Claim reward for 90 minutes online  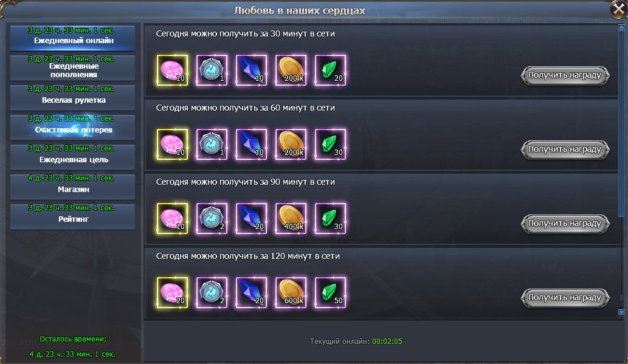pyautogui.click(x=565, y=224)
